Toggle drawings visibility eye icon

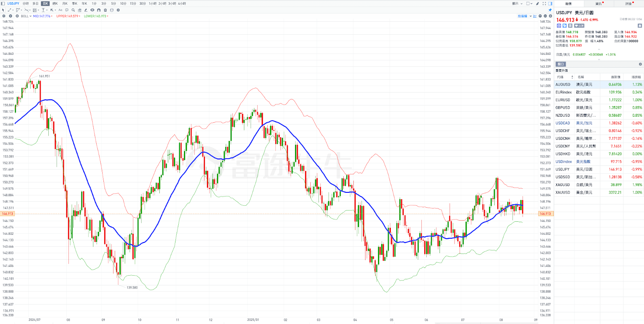[x=92, y=10]
